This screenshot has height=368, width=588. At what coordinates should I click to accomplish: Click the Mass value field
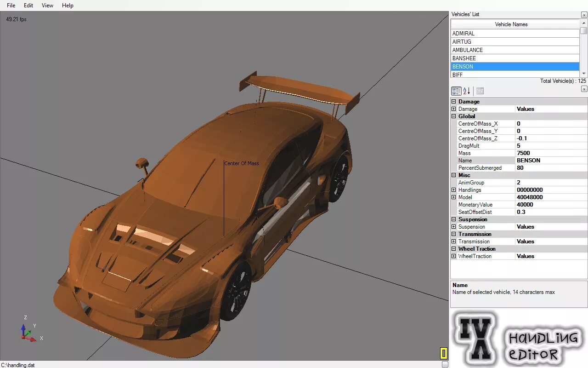click(551, 153)
